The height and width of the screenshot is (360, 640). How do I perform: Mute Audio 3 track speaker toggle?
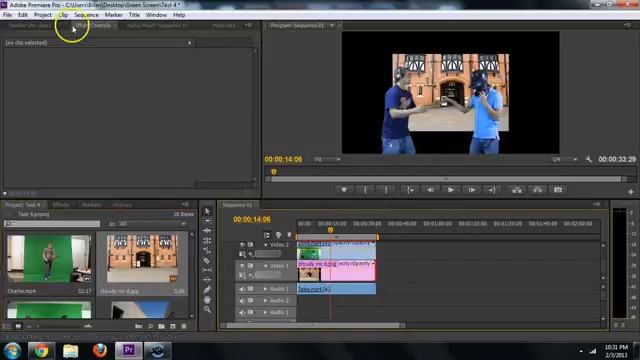tap(242, 312)
